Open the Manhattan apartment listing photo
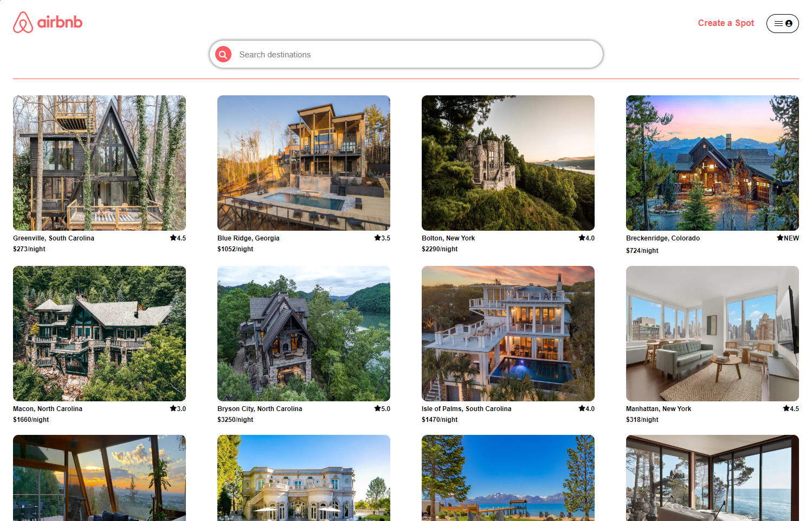The height and width of the screenshot is (521, 812). click(x=712, y=334)
